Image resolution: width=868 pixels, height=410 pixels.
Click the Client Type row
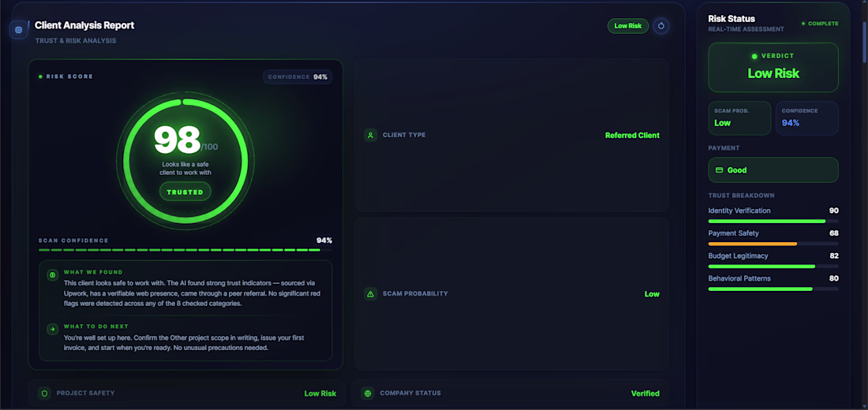coord(511,135)
